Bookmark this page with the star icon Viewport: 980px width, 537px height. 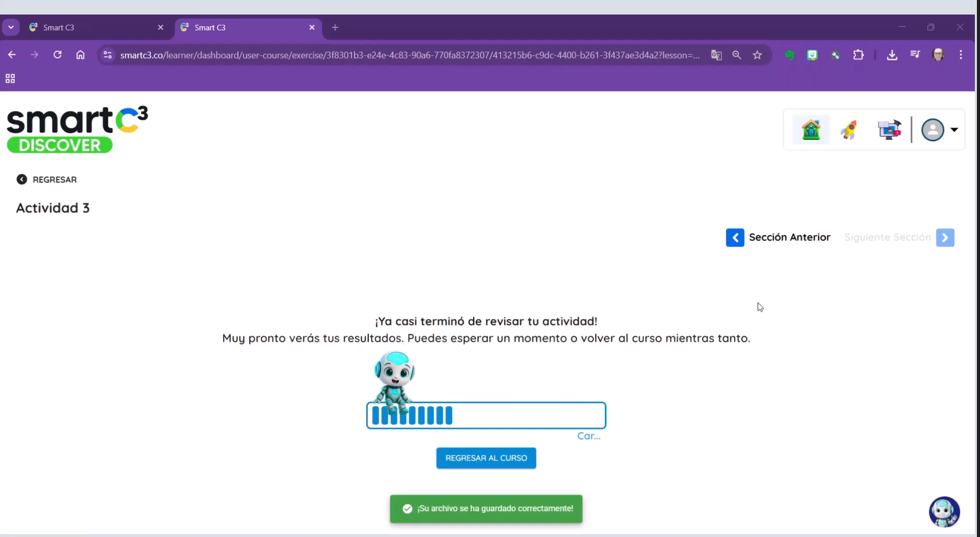[757, 55]
